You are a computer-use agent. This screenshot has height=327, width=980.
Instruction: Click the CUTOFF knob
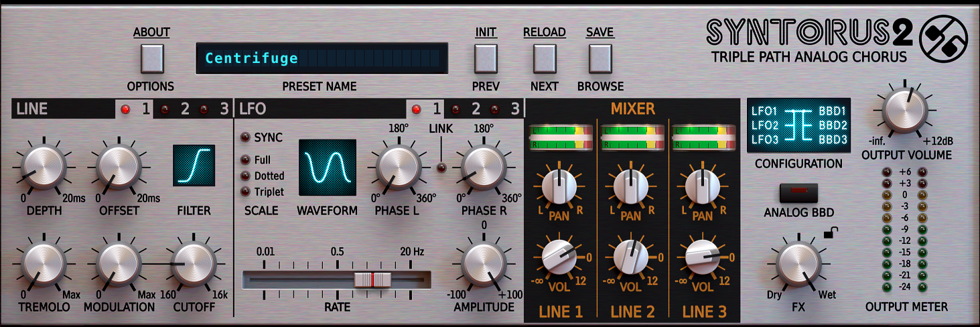point(194,265)
